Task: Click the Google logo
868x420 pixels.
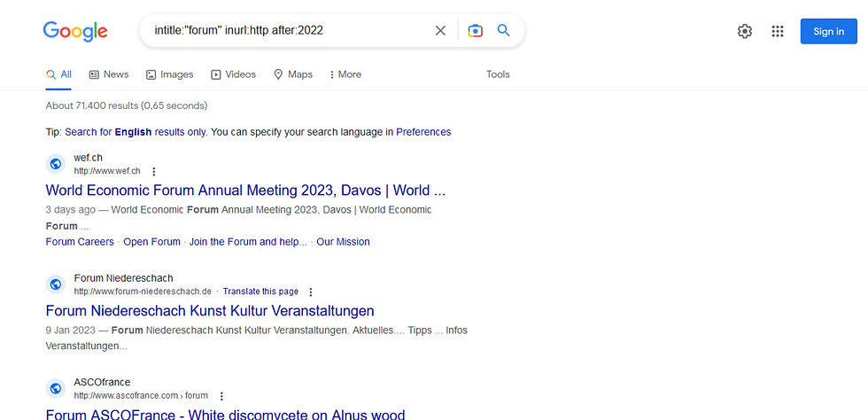Action: coord(75,31)
